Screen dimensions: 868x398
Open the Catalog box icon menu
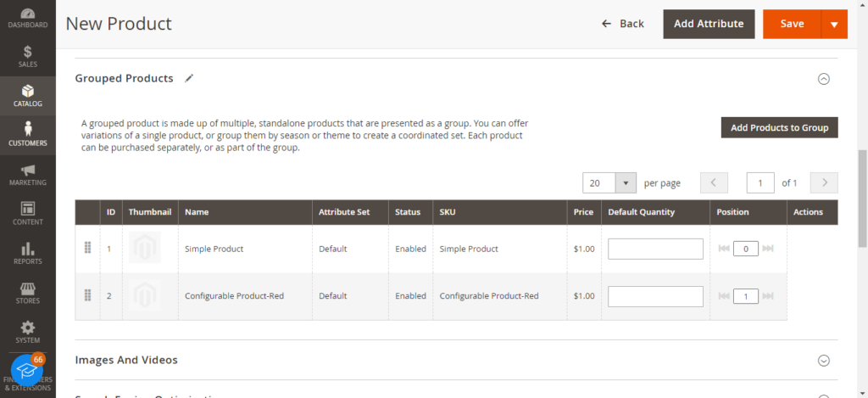(28, 96)
